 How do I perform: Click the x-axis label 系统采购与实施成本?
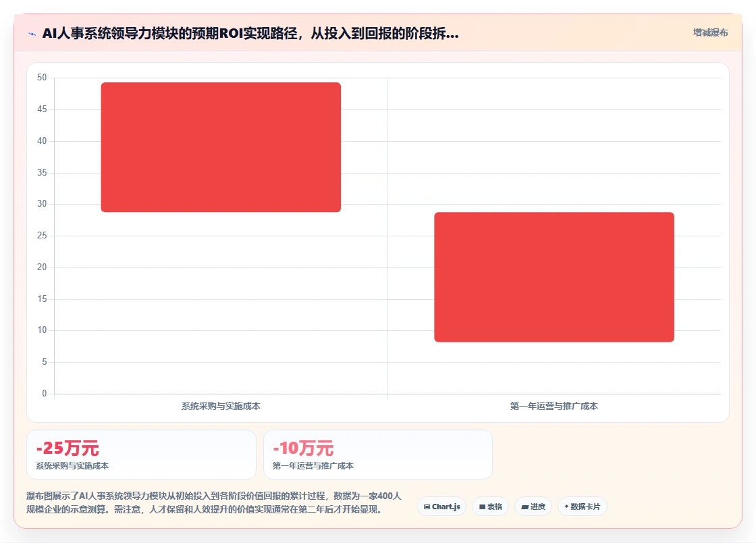point(221,406)
